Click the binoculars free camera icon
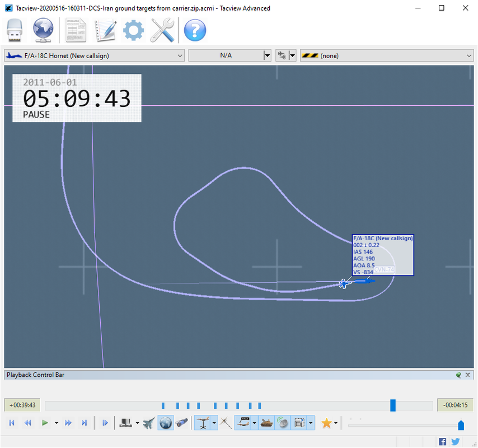The width and height of the screenshot is (478, 448). point(182,423)
